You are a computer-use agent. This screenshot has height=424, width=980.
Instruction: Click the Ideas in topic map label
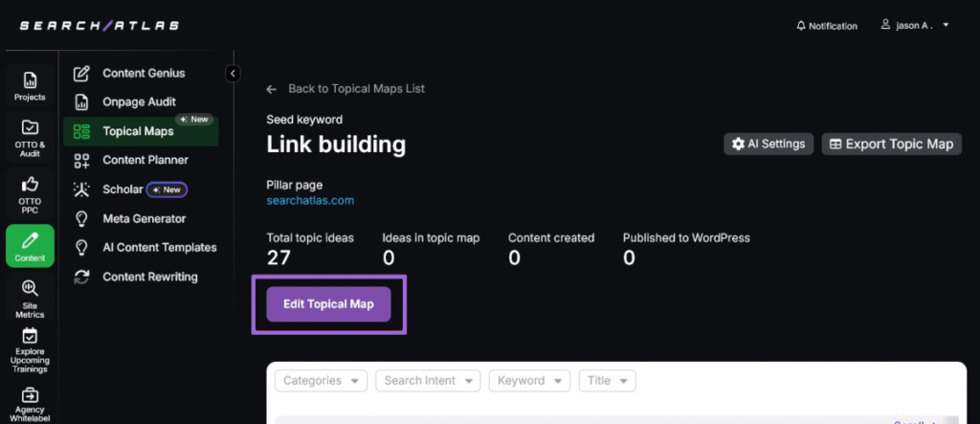click(x=432, y=237)
